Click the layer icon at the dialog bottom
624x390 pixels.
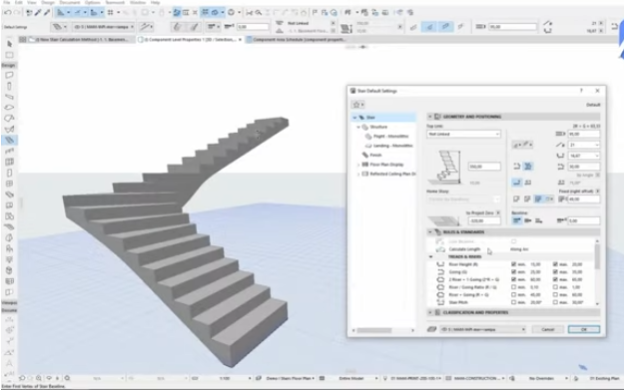432,329
